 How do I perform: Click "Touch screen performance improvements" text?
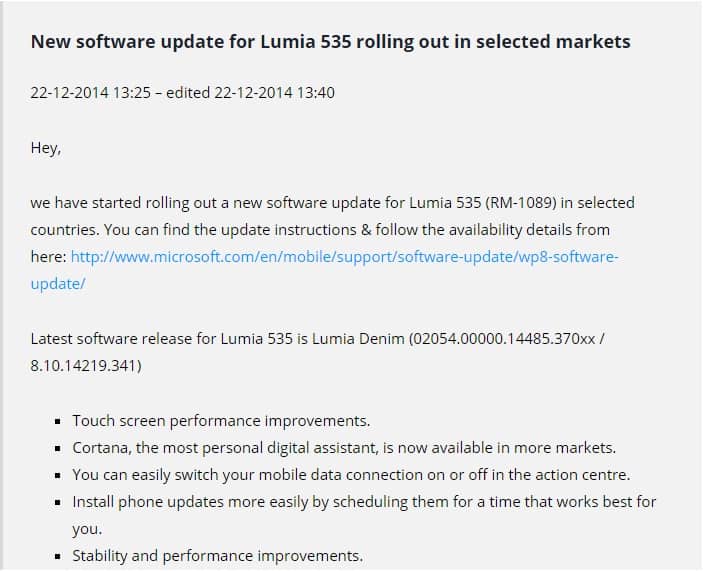tap(221, 421)
